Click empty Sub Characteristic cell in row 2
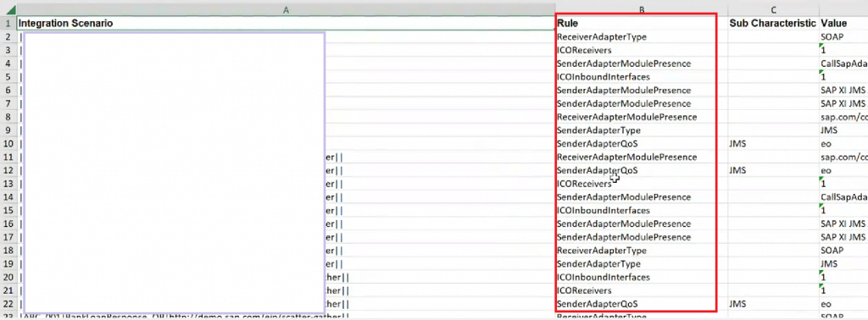 click(773, 37)
